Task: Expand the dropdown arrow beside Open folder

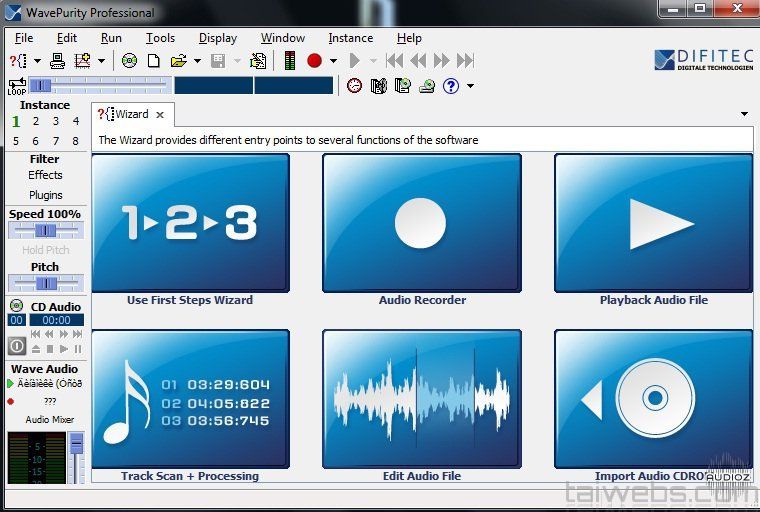Action: 197,61
